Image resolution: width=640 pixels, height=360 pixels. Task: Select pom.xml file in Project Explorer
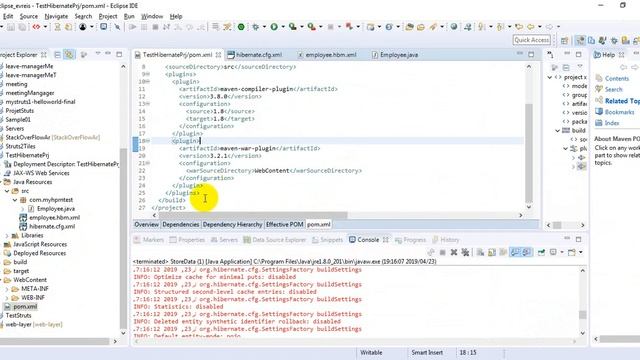pos(25,307)
